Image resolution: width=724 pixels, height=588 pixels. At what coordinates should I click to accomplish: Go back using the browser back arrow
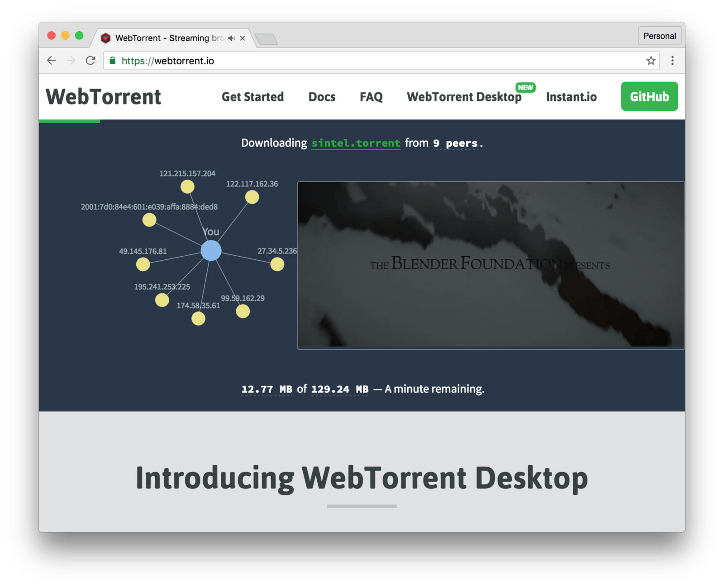click(52, 61)
